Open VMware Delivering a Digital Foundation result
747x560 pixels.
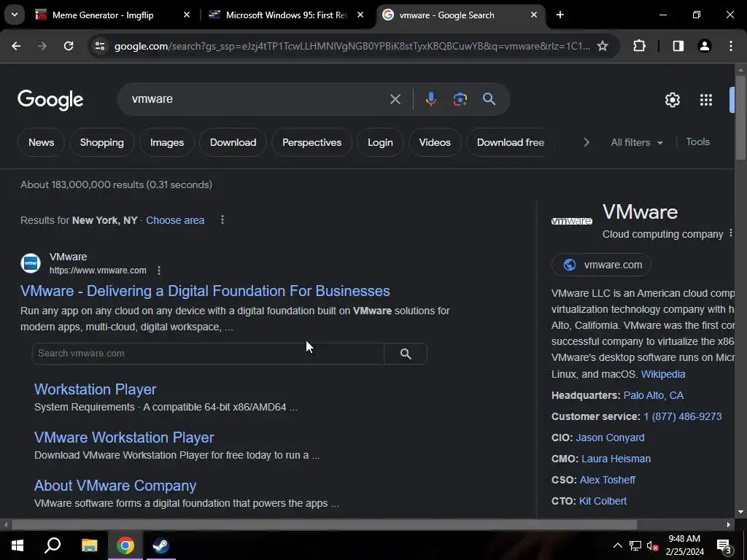click(205, 291)
